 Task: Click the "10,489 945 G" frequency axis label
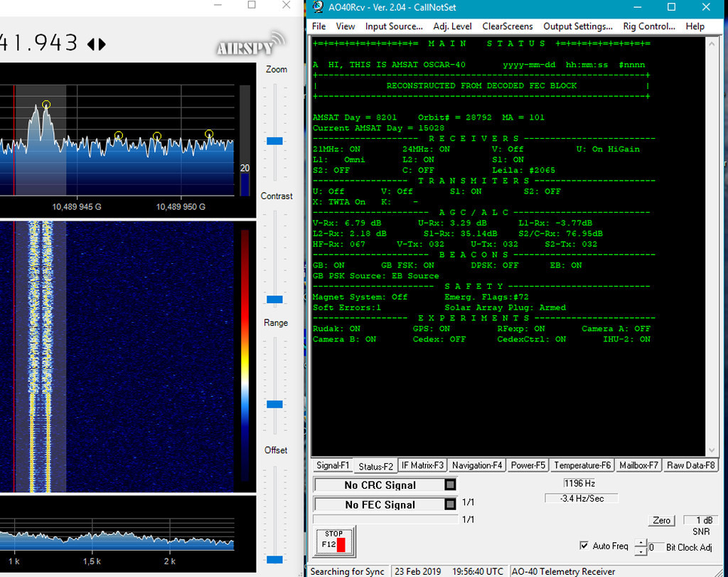click(77, 207)
